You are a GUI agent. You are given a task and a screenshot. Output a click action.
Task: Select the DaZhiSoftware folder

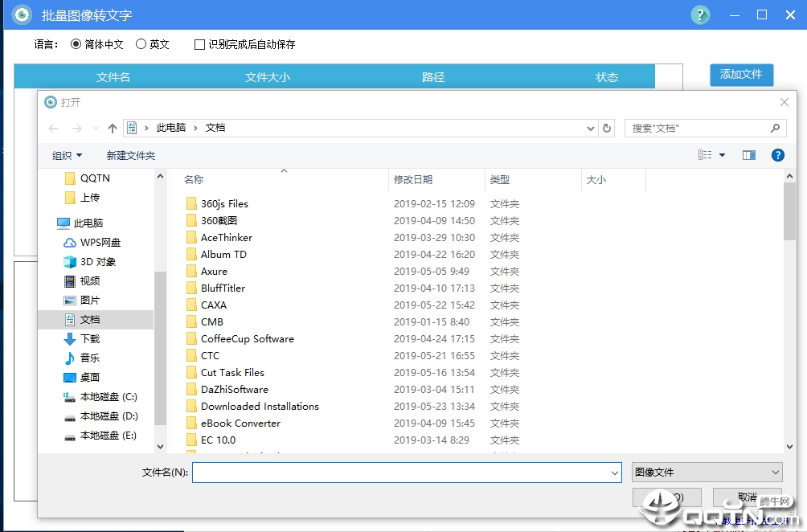[234, 390]
